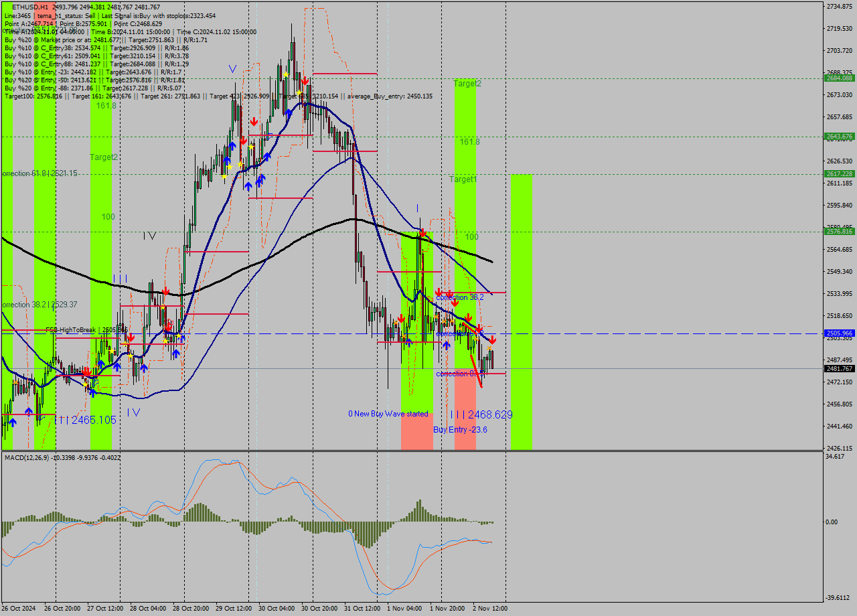Click the 0.00 MACD scale value
The width and height of the screenshot is (857, 616).
click(832, 522)
